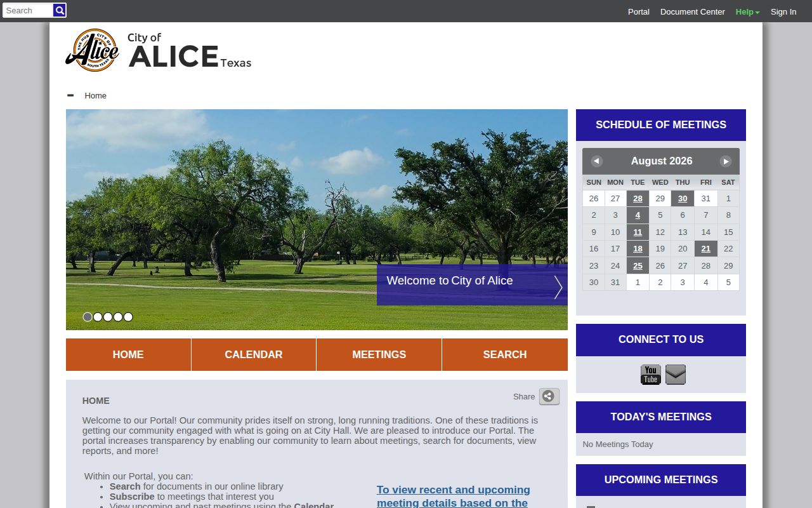Open the Portal menu item

coord(639,11)
